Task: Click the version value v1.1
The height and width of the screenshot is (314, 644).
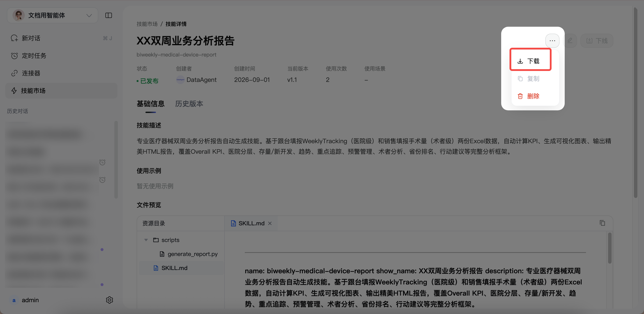Action: pyautogui.click(x=292, y=80)
